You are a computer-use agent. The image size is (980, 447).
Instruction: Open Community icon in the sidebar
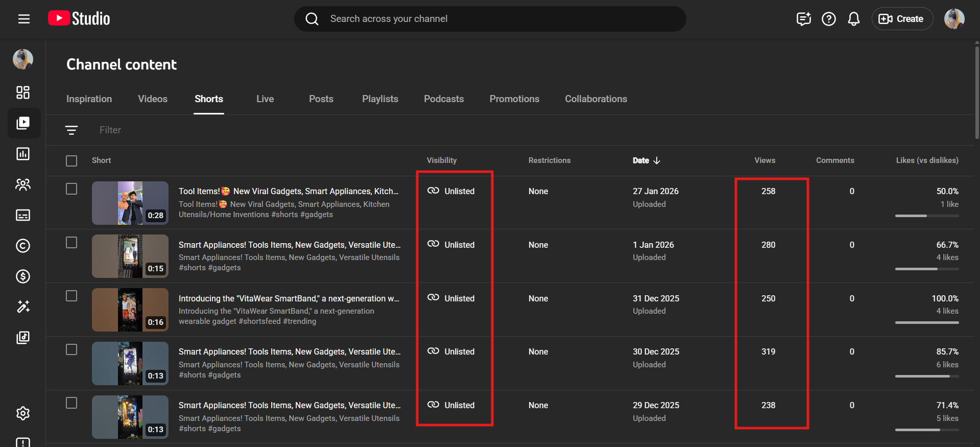23,184
